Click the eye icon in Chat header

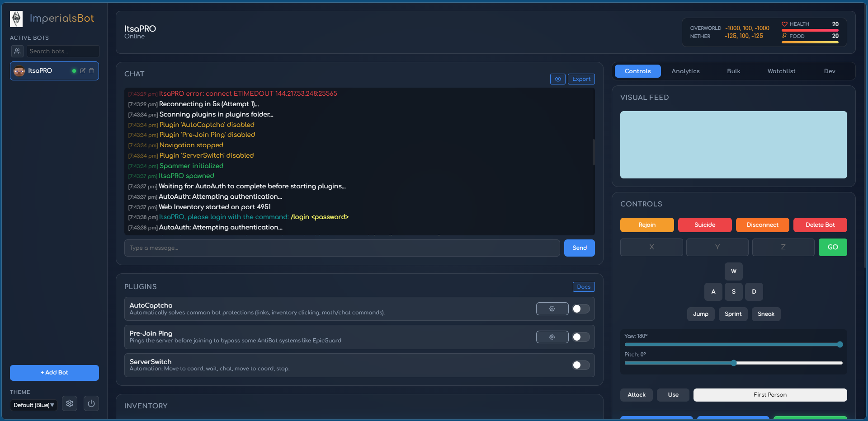coord(557,79)
